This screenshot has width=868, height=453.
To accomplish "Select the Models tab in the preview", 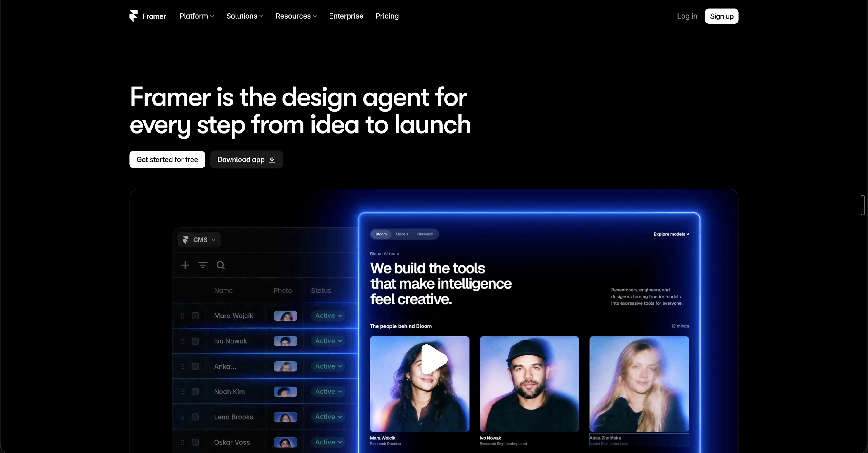I will (402, 235).
